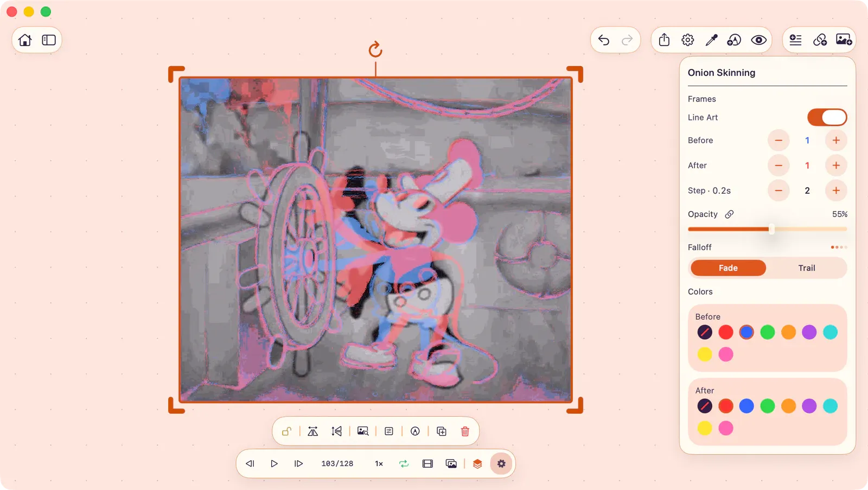Open board settings gear in top toolbar
The image size is (868, 490).
(x=687, y=40)
